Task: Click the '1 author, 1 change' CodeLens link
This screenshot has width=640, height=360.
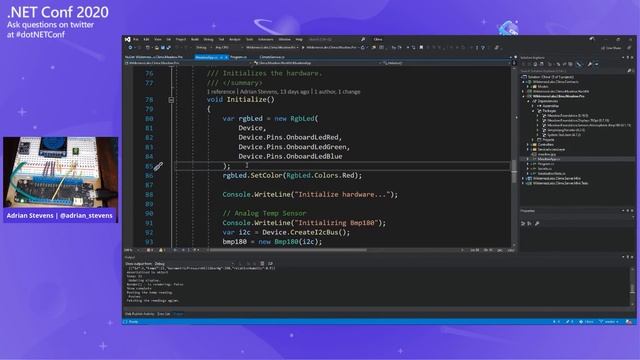Action: coord(337,92)
